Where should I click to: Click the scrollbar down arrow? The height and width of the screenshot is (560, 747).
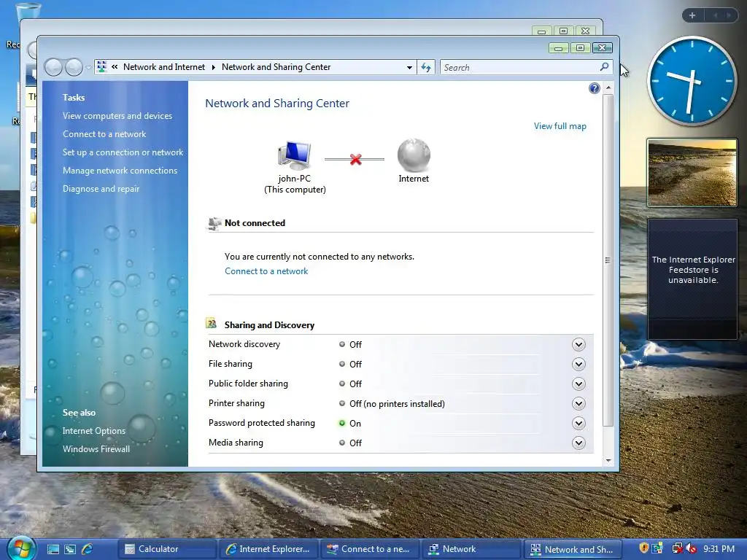pyautogui.click(x=608, y=461)
